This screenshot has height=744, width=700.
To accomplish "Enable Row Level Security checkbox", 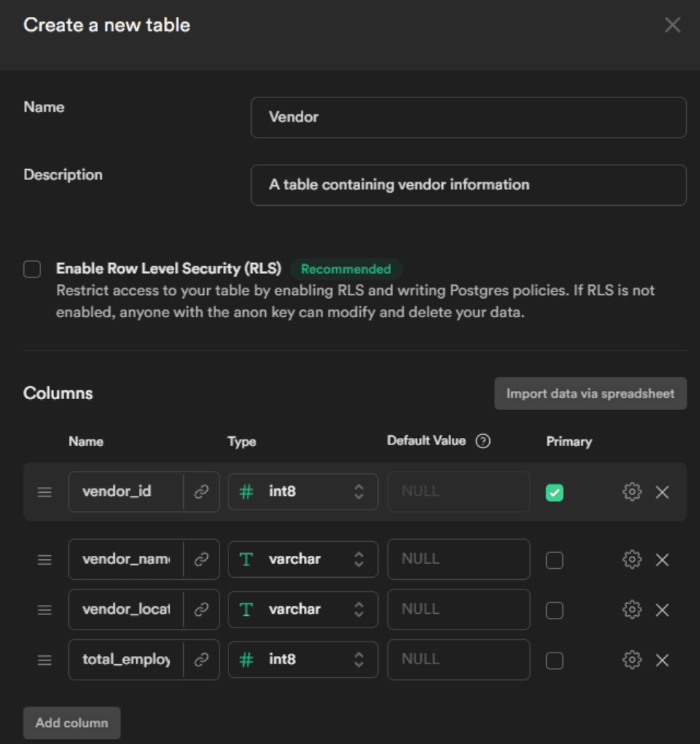I will [32, 269].
